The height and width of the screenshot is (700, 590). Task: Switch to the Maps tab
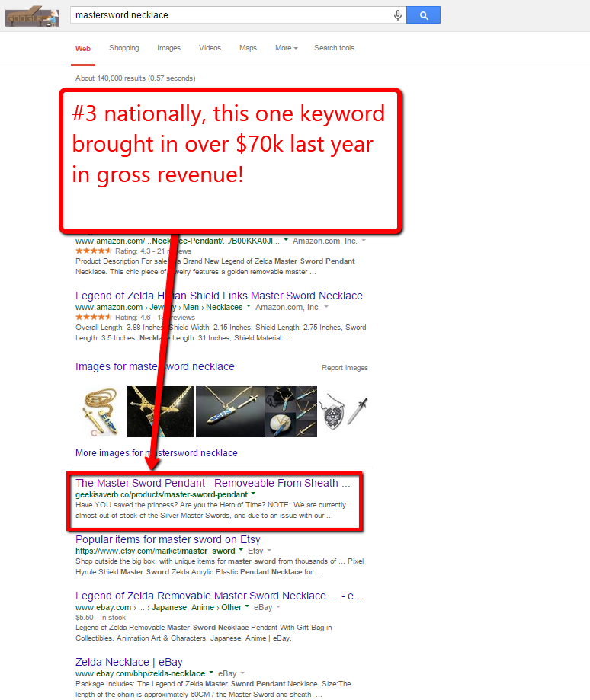tap(248, 48)
